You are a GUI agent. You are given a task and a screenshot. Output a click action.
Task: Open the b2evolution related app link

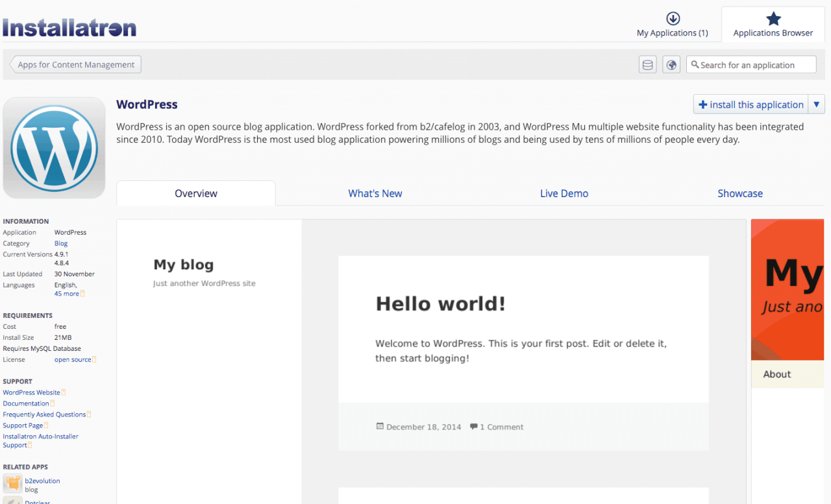point(42,481)
